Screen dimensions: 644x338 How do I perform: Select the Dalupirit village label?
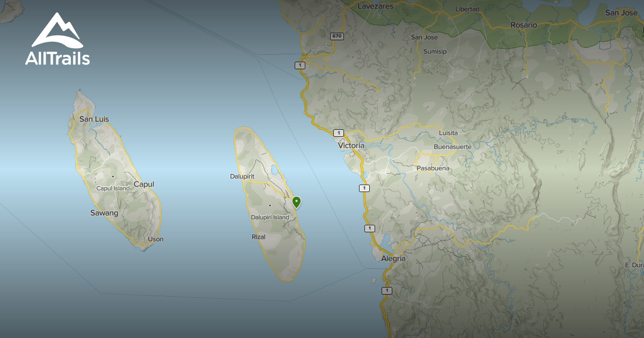(241, 176)
